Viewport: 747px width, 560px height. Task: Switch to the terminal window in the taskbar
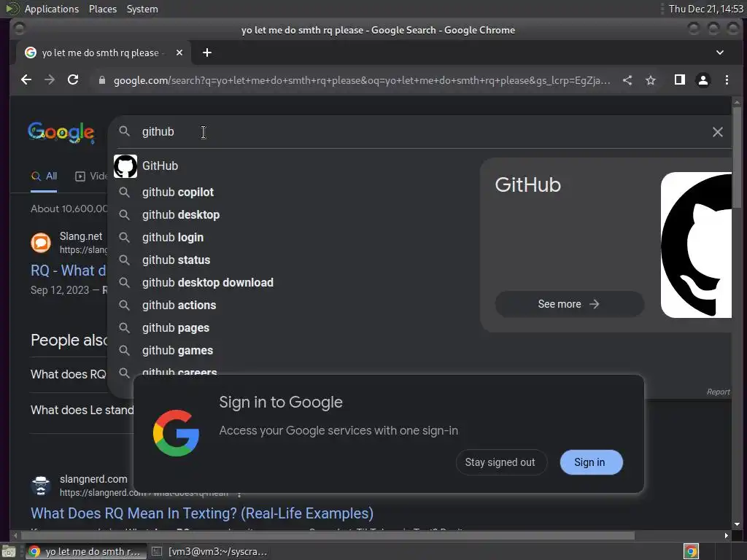tap(209, 551)
